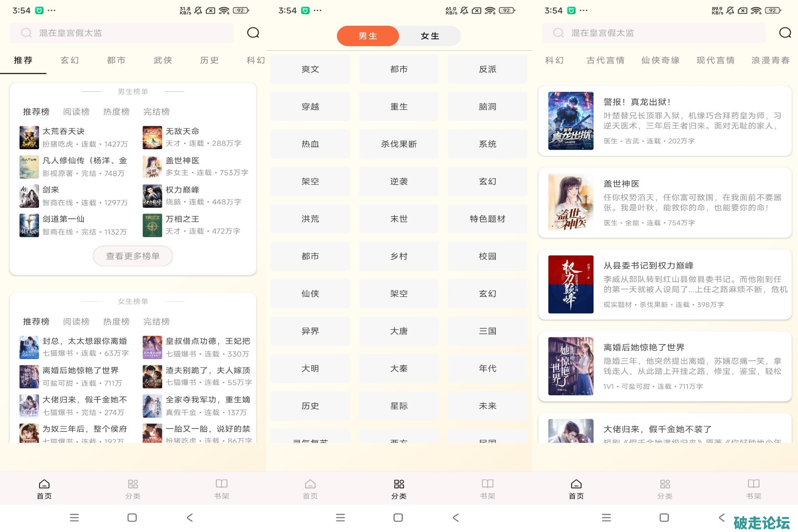Open 书架 in left bottom bar
This screenshot has width=798, height=532.
click(x=221, y=489)
